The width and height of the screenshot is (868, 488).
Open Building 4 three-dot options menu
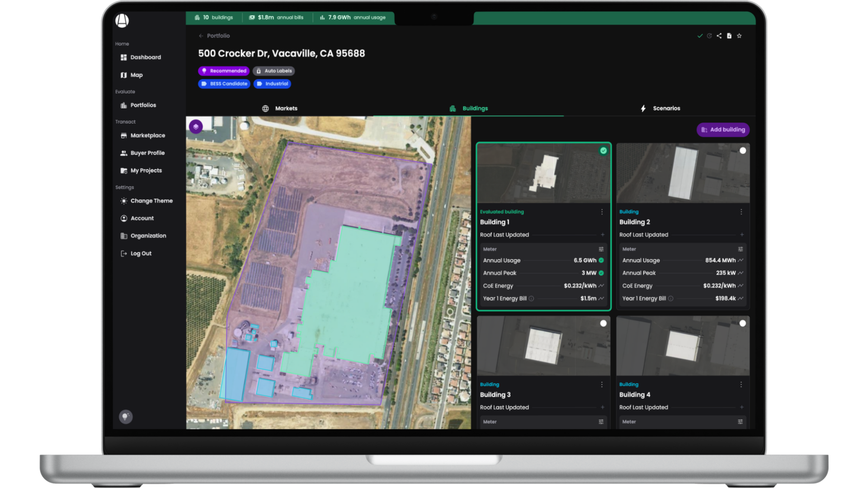[x=741, y=385]
